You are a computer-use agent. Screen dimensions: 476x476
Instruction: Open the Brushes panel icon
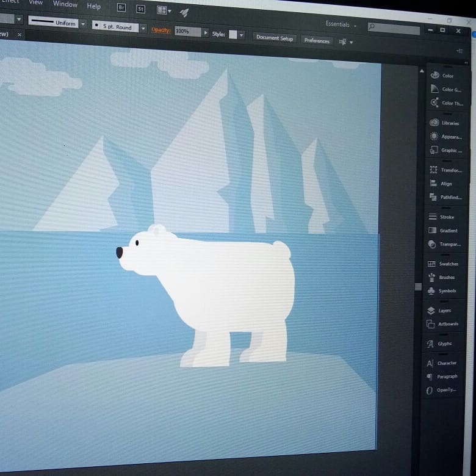(431, 277)
